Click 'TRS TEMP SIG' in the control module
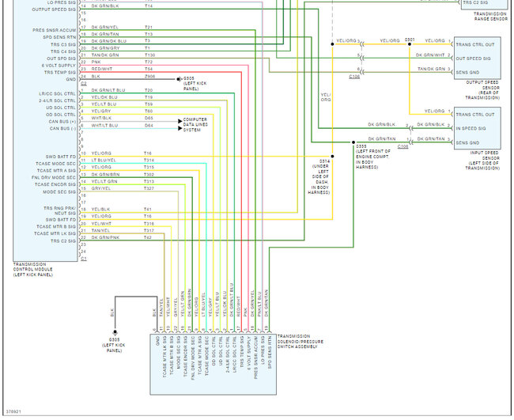Viewport: 514px width, 420px height. (60, 72)
